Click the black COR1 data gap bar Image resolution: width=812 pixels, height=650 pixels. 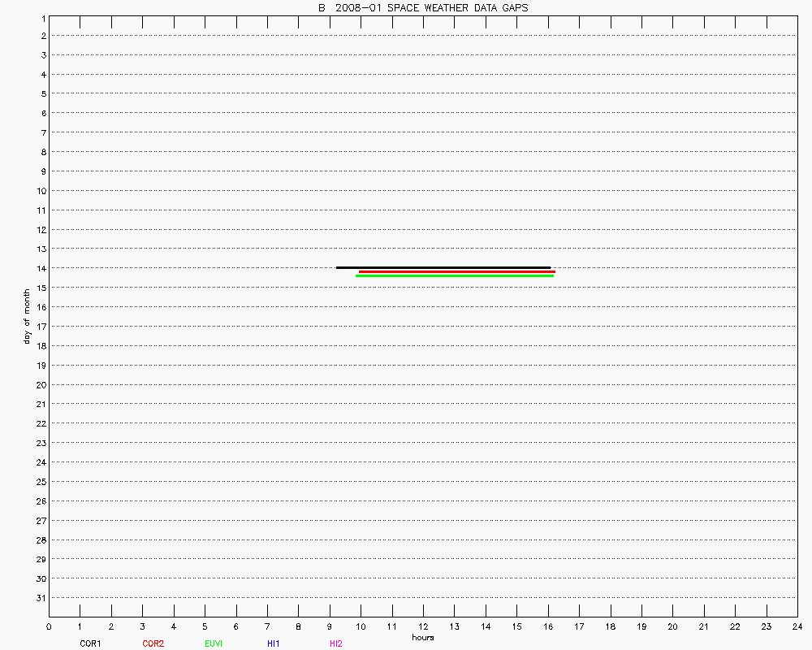443,267
